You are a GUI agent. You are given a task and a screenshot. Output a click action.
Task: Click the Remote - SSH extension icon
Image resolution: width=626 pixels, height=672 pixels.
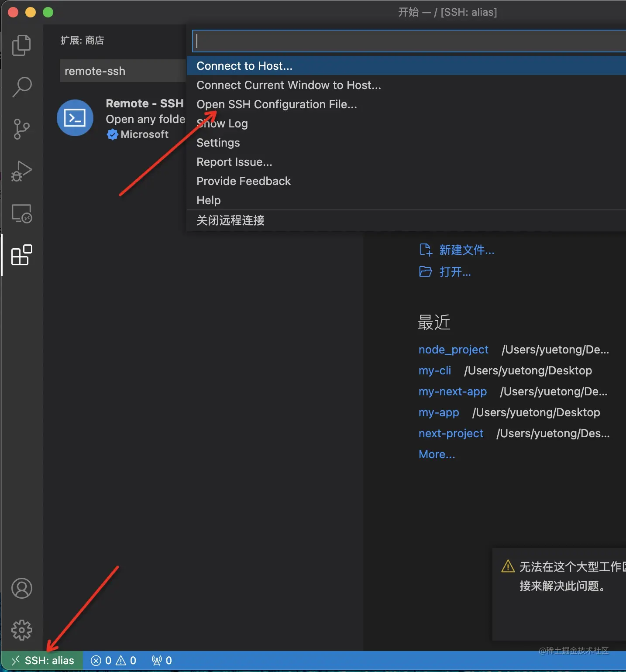click(75, 118)
